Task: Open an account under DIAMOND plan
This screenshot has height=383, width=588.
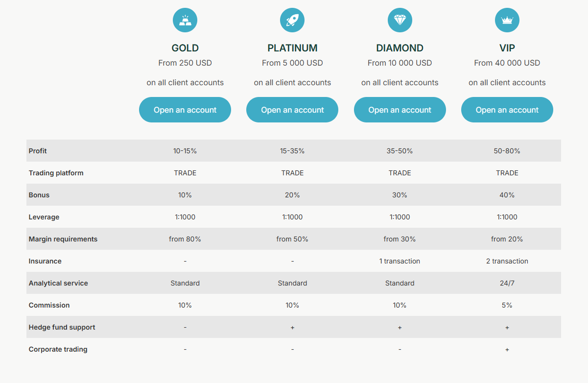Action: (400, 110)
